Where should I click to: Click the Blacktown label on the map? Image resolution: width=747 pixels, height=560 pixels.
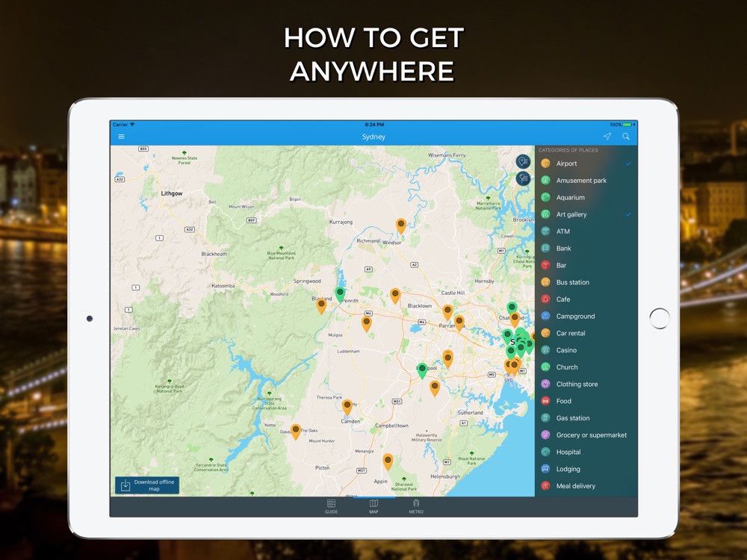tap(420, 305)
